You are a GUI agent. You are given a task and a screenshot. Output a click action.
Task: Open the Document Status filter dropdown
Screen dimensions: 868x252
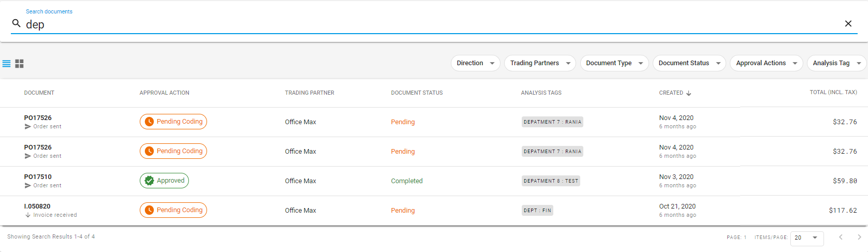click(689, 63)
